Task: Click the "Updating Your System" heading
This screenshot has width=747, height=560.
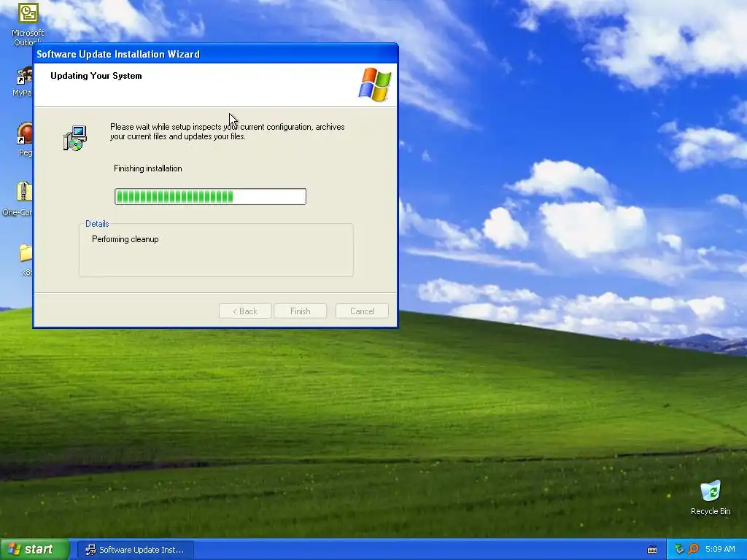Action: pyautogui.click(x=96, y=76)
